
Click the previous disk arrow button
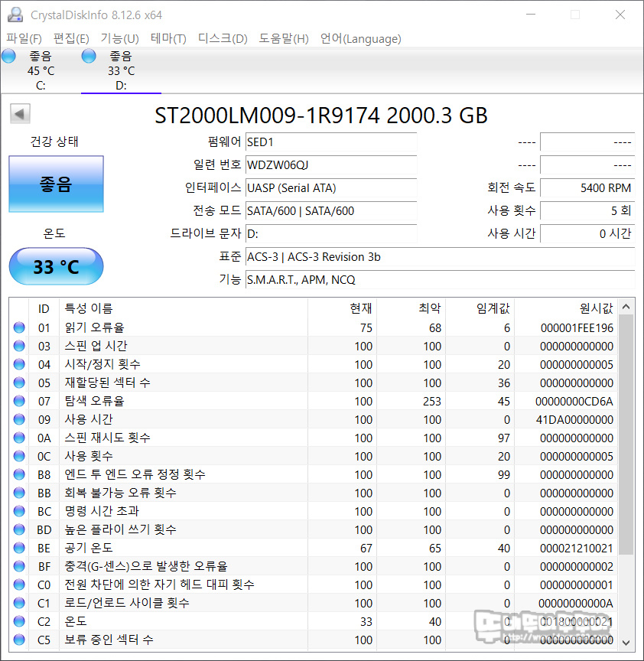coord(20,114)
